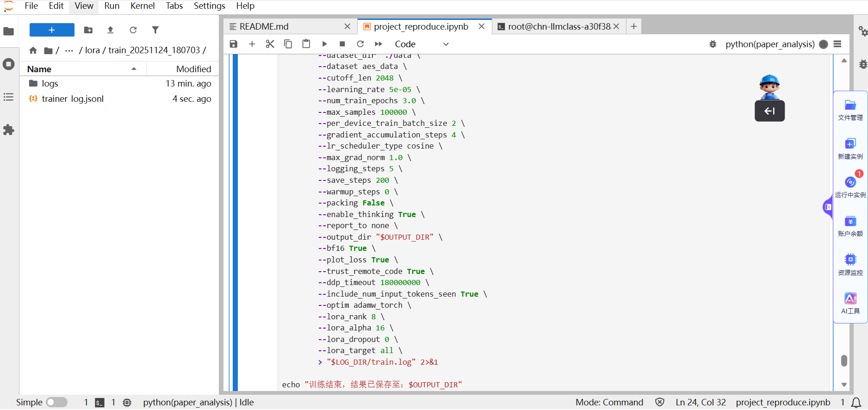Save the notebook with the save icon
Viewport: 868px width, 410px height.
click(234, 44)
